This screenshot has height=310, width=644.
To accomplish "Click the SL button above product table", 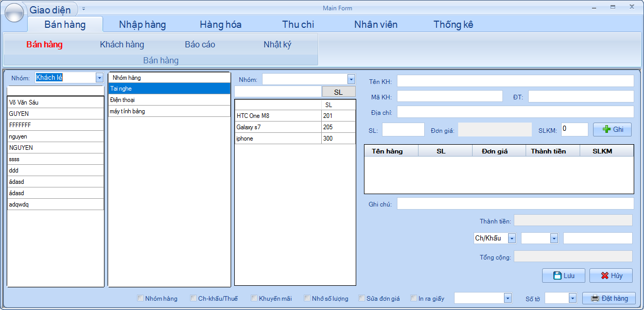I will (339, 92).
